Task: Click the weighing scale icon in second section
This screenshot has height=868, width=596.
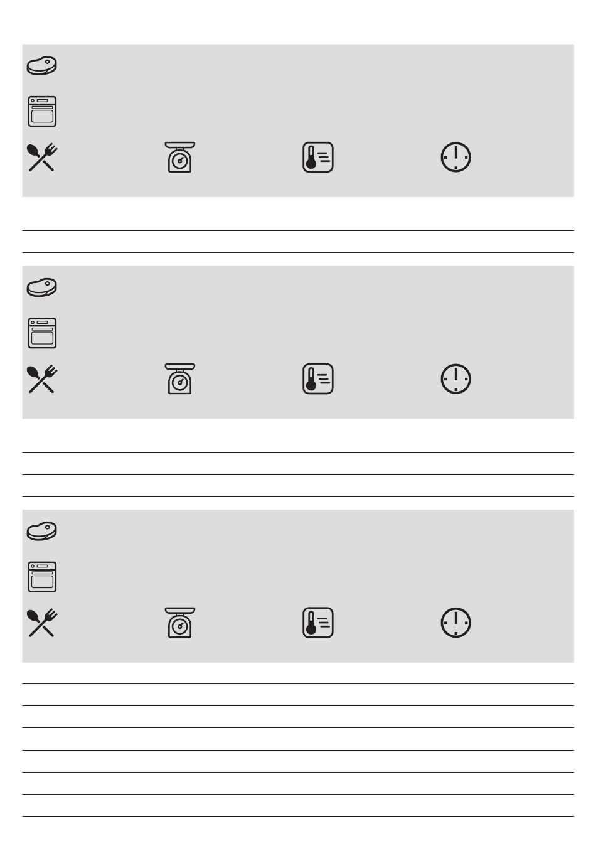Action: [x=180, y=378]
